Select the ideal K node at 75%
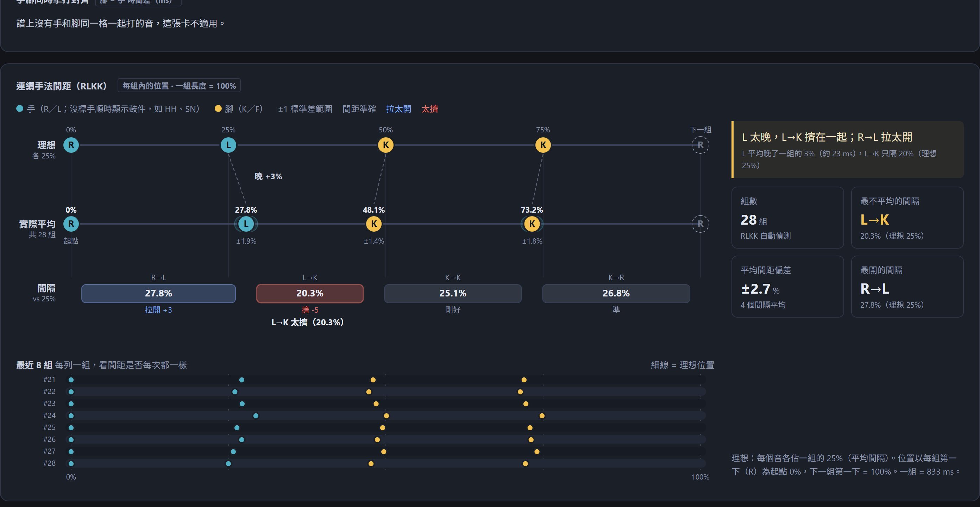 tap(543, 145)
